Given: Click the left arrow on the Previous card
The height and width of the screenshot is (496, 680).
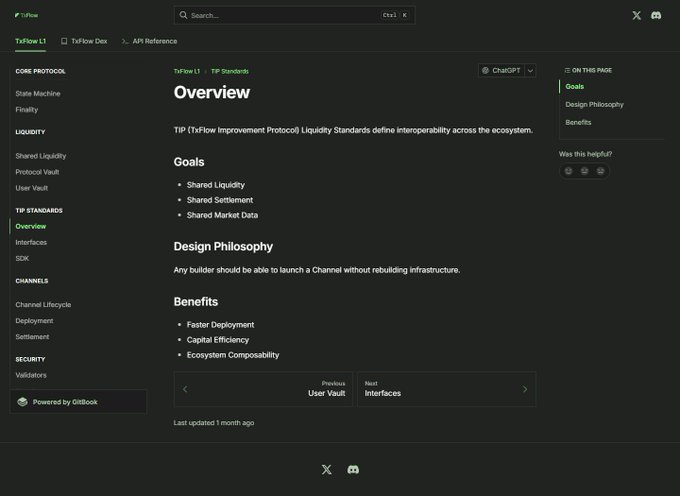Looking at the screenshot, I should [x=185, y=389].
